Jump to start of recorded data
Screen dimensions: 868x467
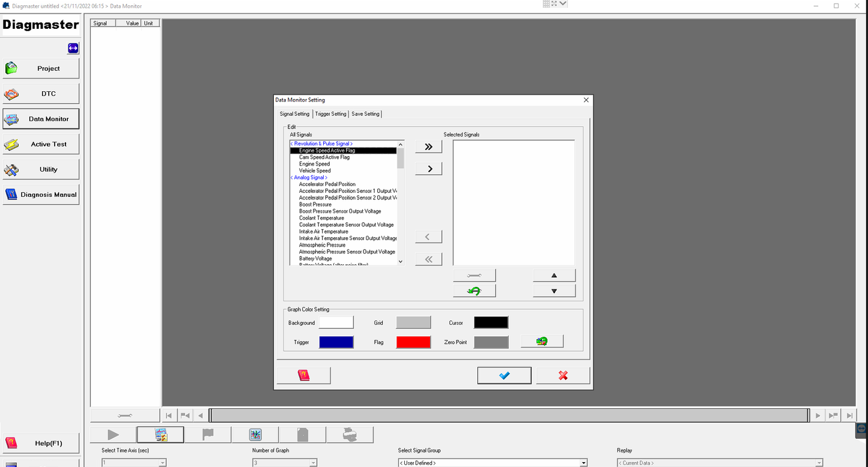click(169, 415)
